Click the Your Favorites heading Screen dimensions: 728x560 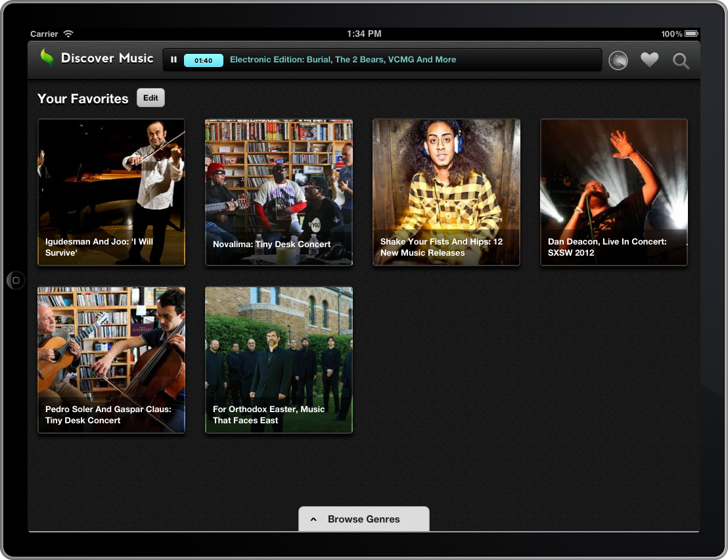(x=83, y=99)
